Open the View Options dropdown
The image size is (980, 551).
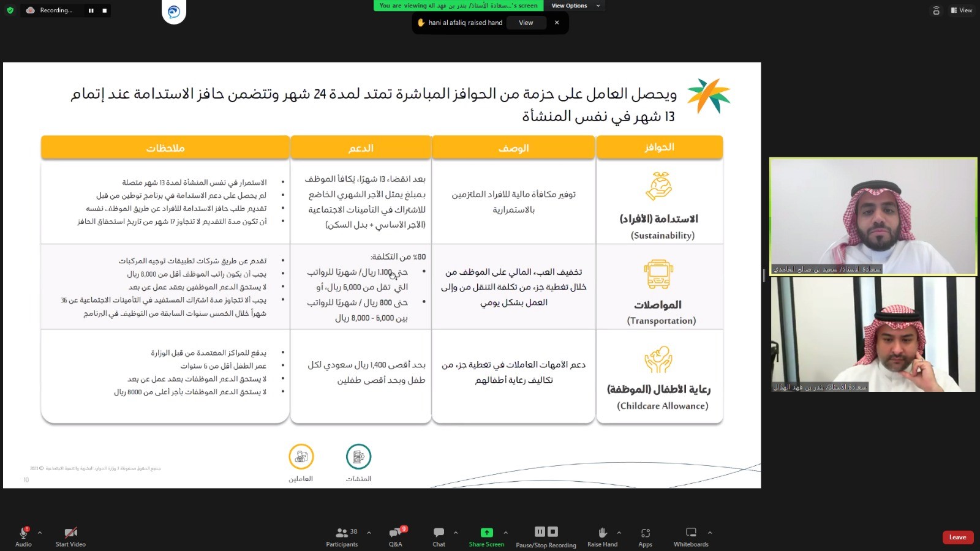click(576, 6)
